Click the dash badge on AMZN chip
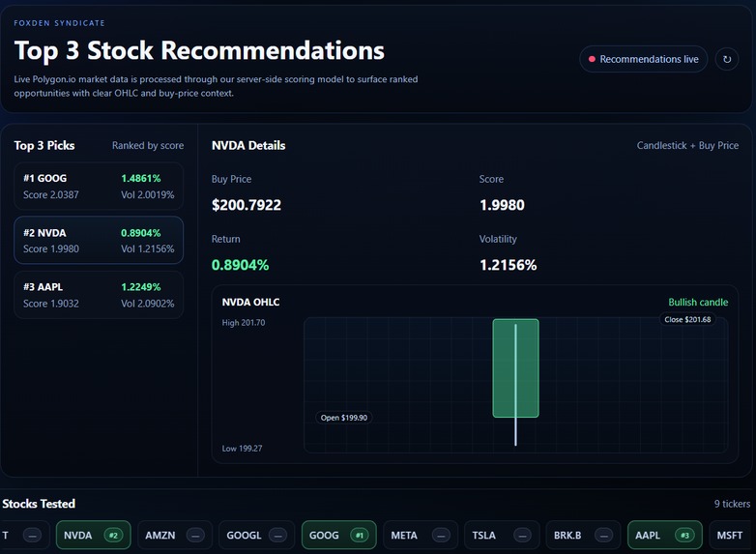 point(195,536)
